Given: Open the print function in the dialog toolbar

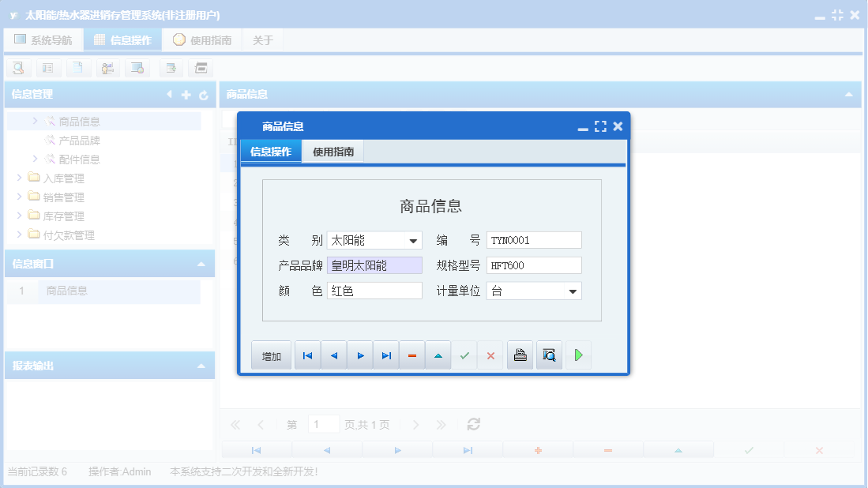Looking at the screenshot, I should point(520,355).
